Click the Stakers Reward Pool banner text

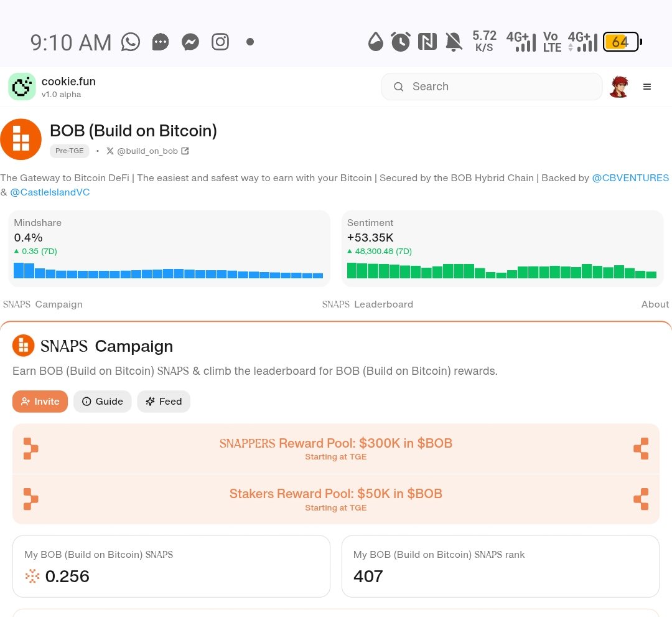click(335, 494)
